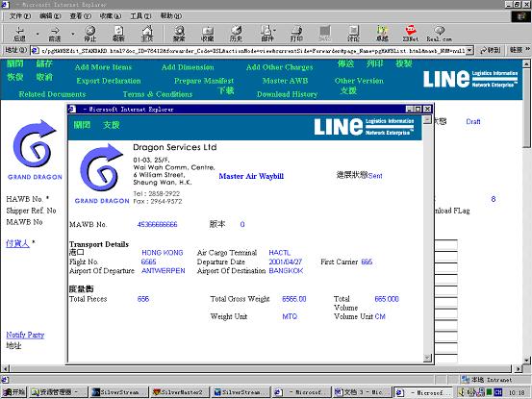Click the Notify Party link
The width and height of the screenshot is (532, 399).
pyautogui.click(x=25, y=335)
